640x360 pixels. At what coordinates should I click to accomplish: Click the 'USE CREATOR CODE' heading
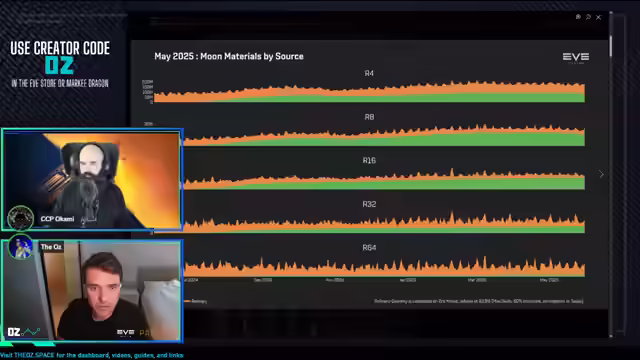click(60, 48)
